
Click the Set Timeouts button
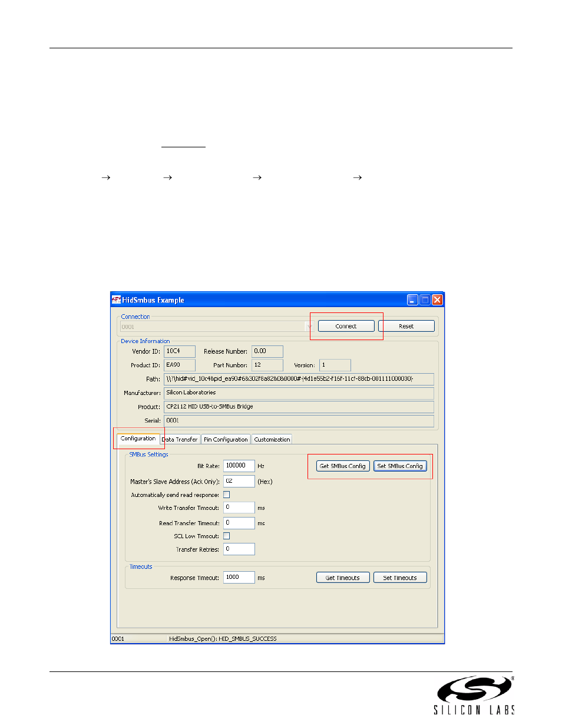[400, 578]
